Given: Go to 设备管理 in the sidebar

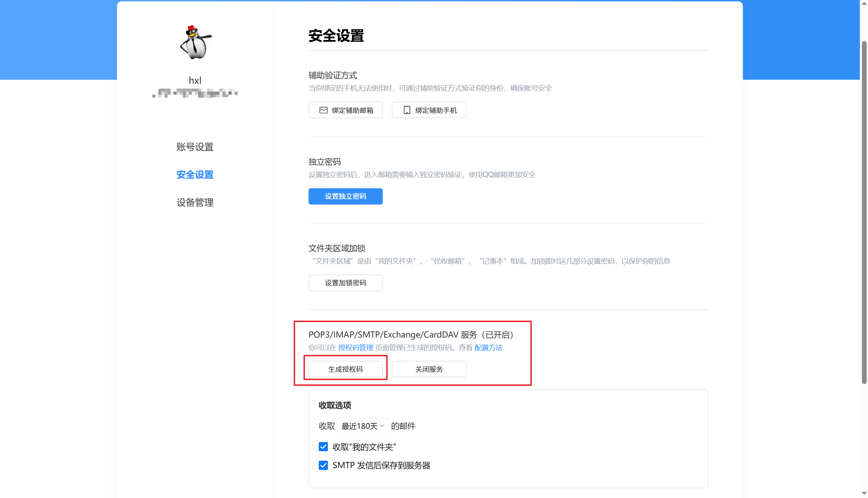Looking at the screenshot, I should pyautogui.click(x=195, y=203).
